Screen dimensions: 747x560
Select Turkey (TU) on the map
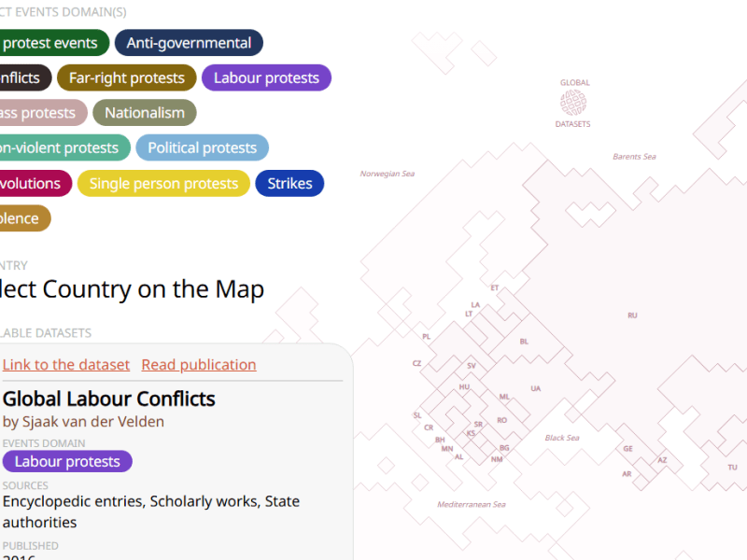[x=734, y=465]
